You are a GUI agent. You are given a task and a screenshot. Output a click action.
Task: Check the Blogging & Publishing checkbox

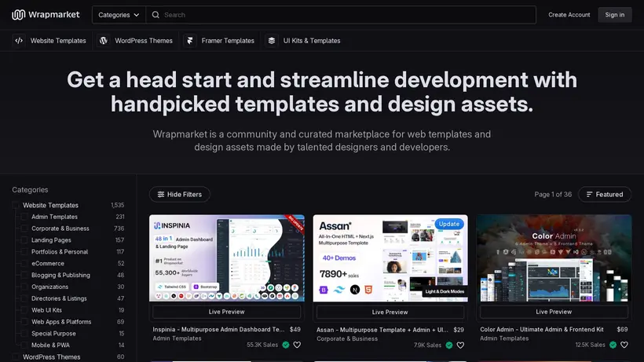point(24,276)
